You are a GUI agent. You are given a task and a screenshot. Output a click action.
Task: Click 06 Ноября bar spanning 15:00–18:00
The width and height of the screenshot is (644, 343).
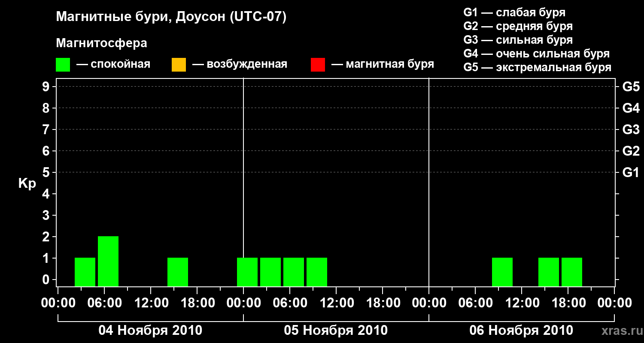[x=549, y=272]
